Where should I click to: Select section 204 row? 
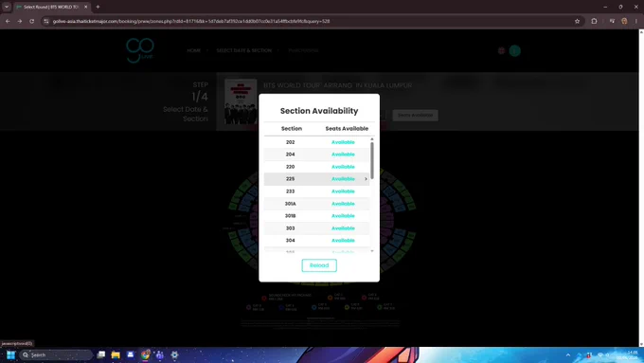click(x=316, y=154)
